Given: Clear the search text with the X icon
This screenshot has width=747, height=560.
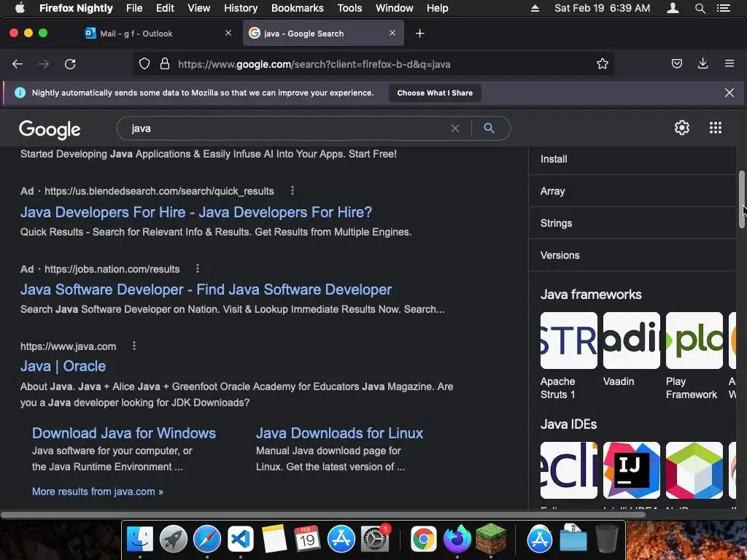Looking at the screenshot, I should 455,128.
